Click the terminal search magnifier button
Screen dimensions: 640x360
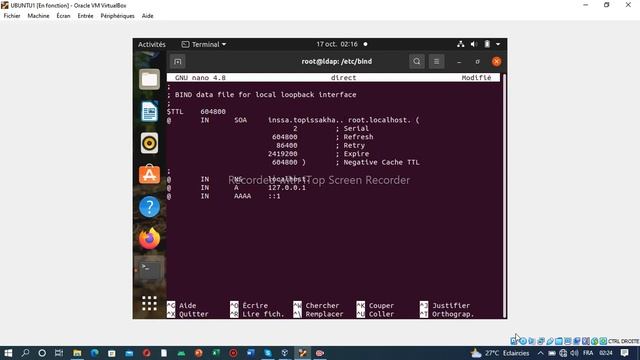(x=417, y=62)
